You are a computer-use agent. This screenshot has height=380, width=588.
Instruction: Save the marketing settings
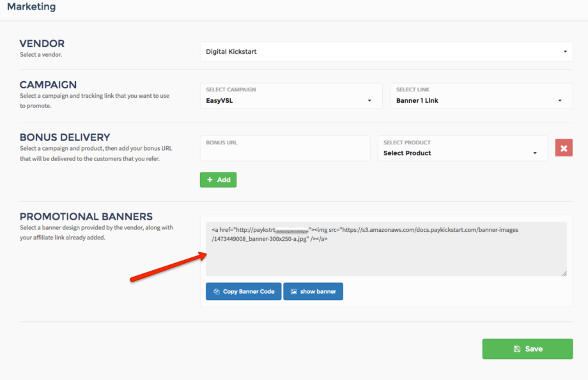(x=527, y=349)
